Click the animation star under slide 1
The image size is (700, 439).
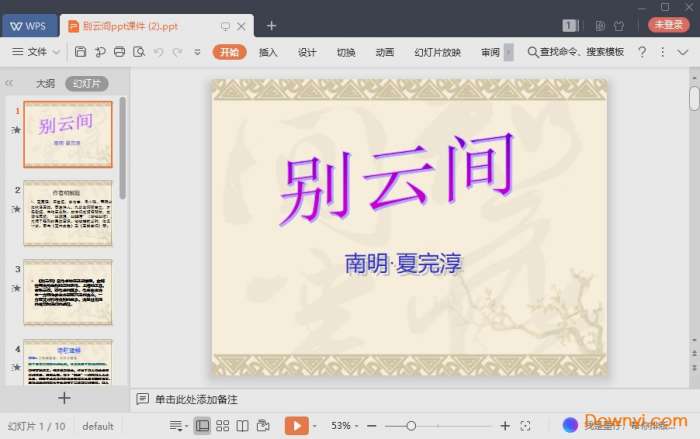pyautogui.click(x=16, y=130)
